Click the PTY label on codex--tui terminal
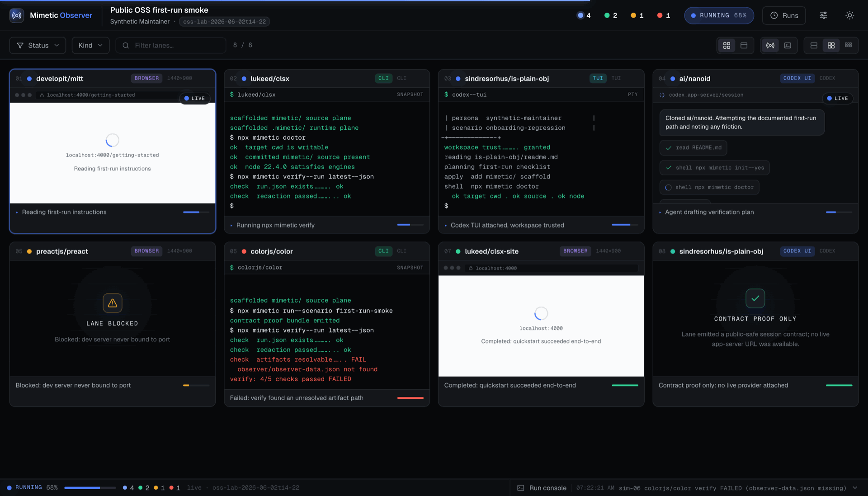The image size is (868, 496). [x=632, y=94]
